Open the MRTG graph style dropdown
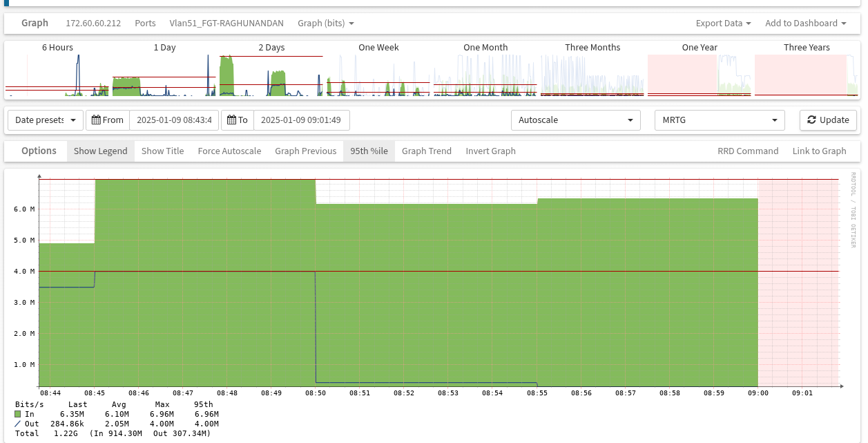This screenshot has height=443, width=868. pyautogui.click(x=720, y=120)
